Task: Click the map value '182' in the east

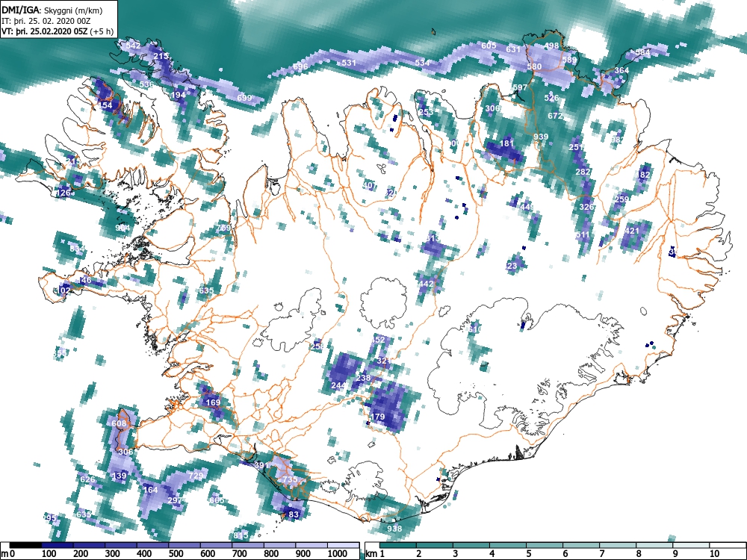Action: tap(644, 175)
